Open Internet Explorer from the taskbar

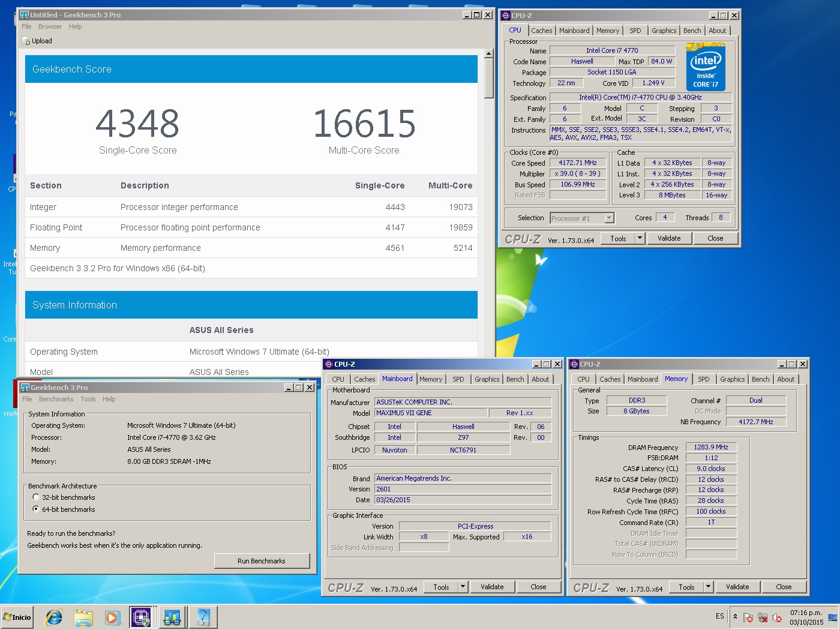pos(54,617)
